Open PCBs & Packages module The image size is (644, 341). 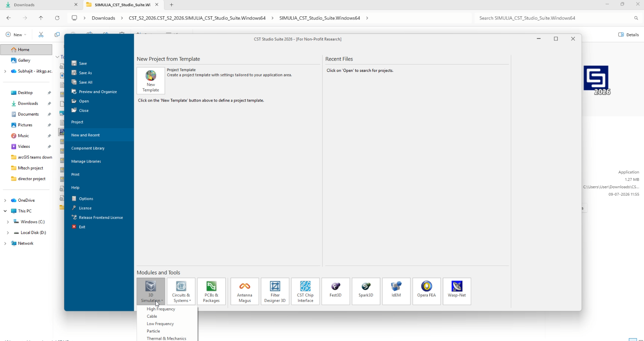(x=211, y=291)
